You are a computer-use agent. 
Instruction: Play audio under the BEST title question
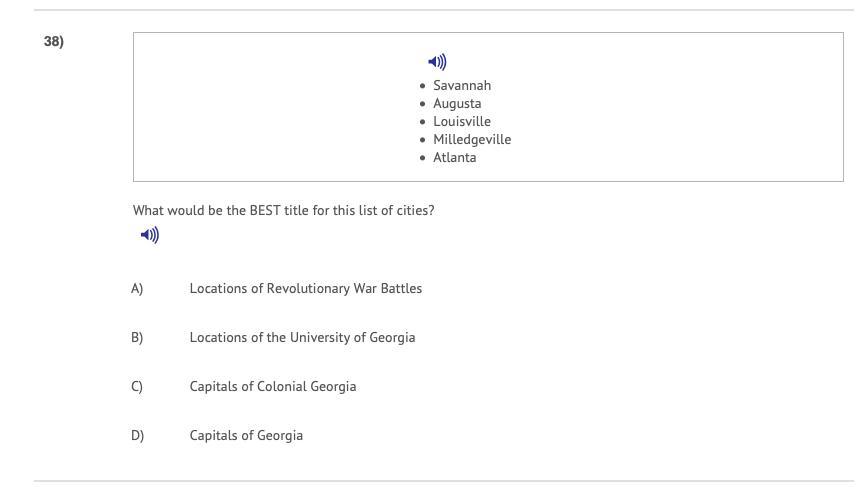pos(150,235)
